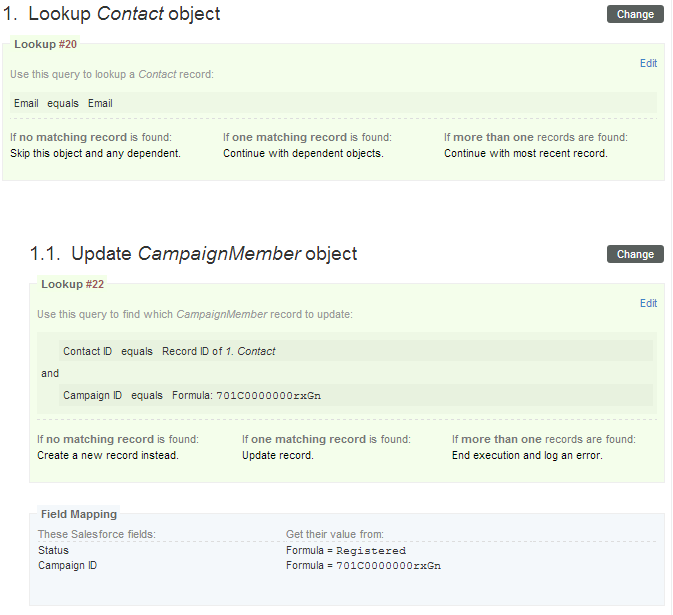Click 'If more than one records are found' in Lookup #22

544,439
